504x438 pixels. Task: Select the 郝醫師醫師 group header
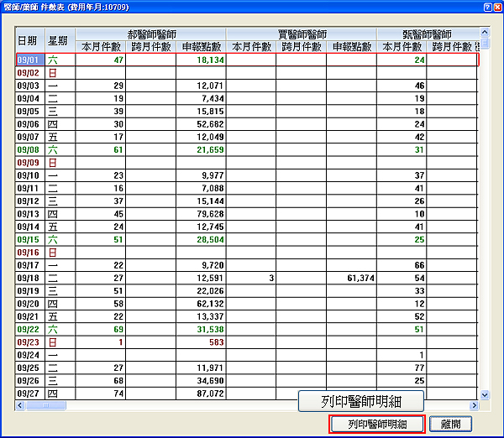(150, 34)
